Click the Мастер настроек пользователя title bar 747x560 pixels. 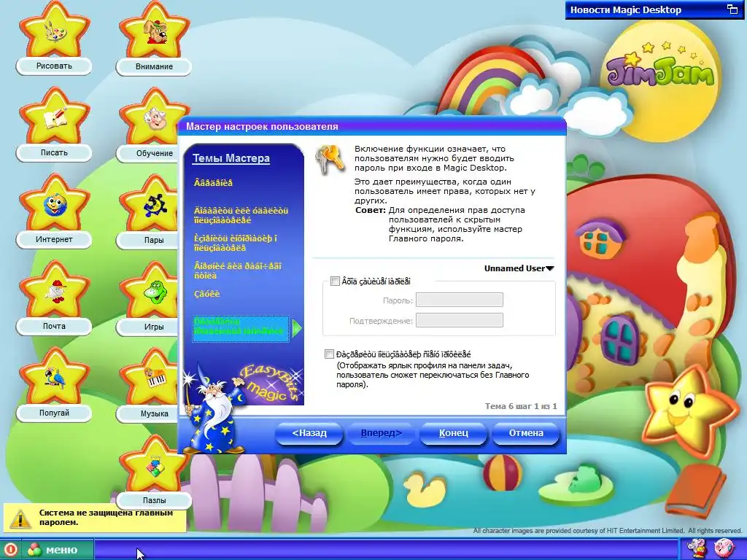tap(371, 127)
